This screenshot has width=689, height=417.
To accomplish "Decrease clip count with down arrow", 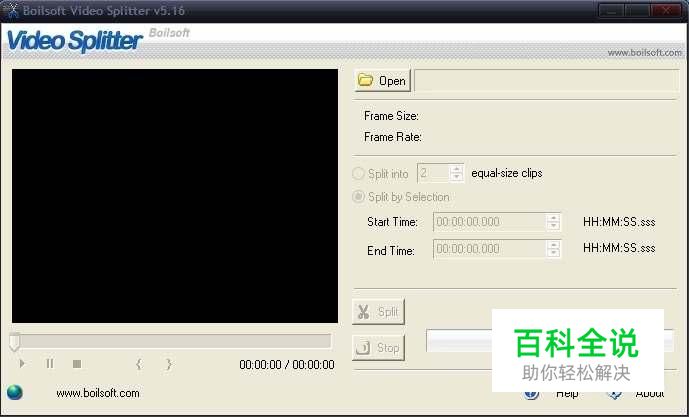I will click(x=457, y=178).
